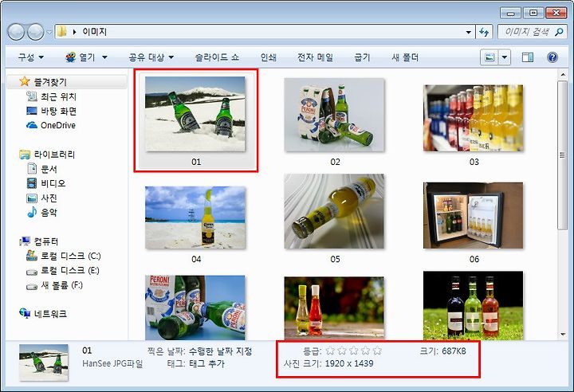Select image thumbnail 01
The image size is (574, 392).
195,114
